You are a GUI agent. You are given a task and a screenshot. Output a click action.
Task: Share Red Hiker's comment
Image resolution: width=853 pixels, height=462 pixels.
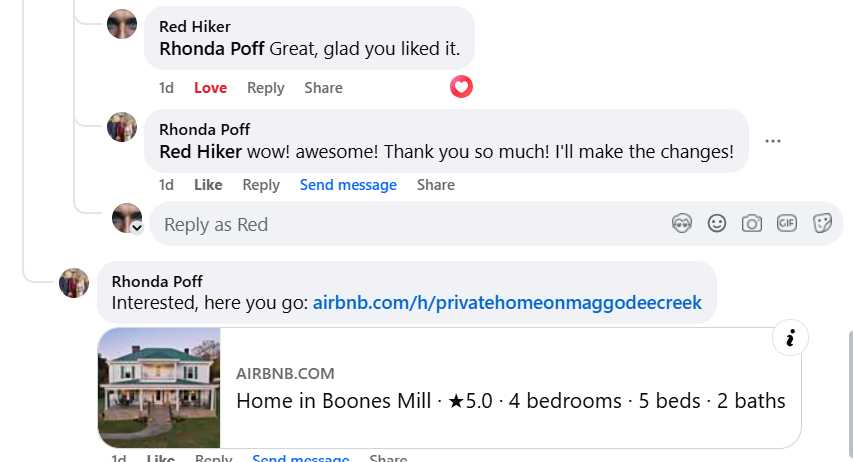(x=323, y=88)
